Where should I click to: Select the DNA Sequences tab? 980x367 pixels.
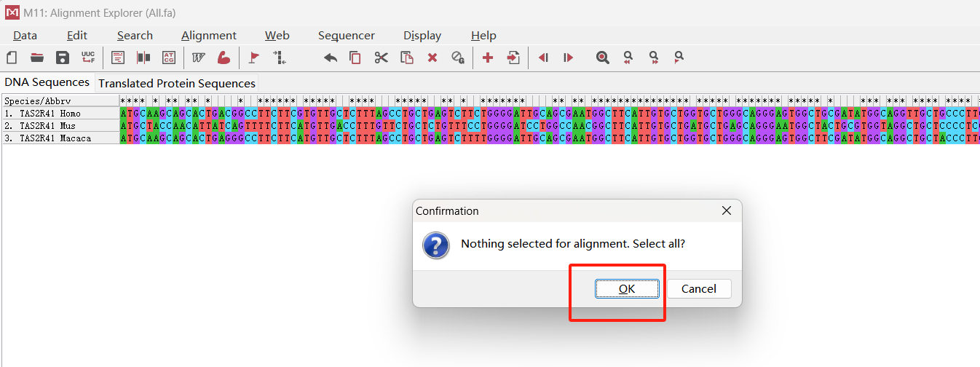47,82
